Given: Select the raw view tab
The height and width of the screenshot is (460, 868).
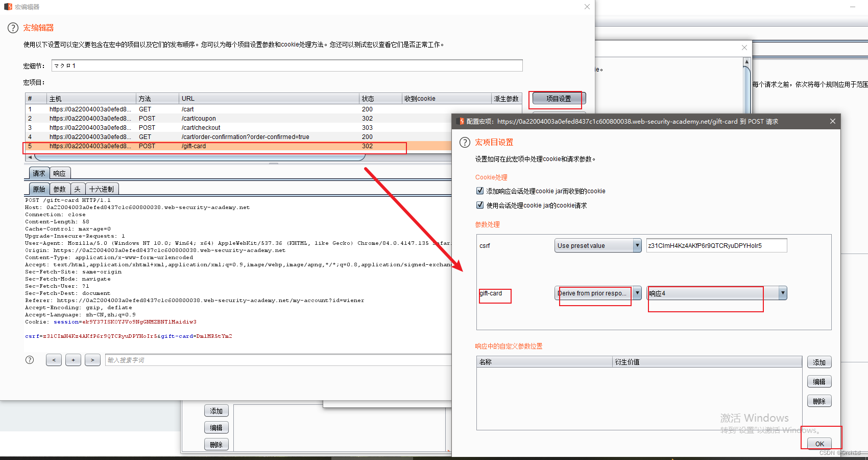Looking at the screenshot, I should coord(39,189).
